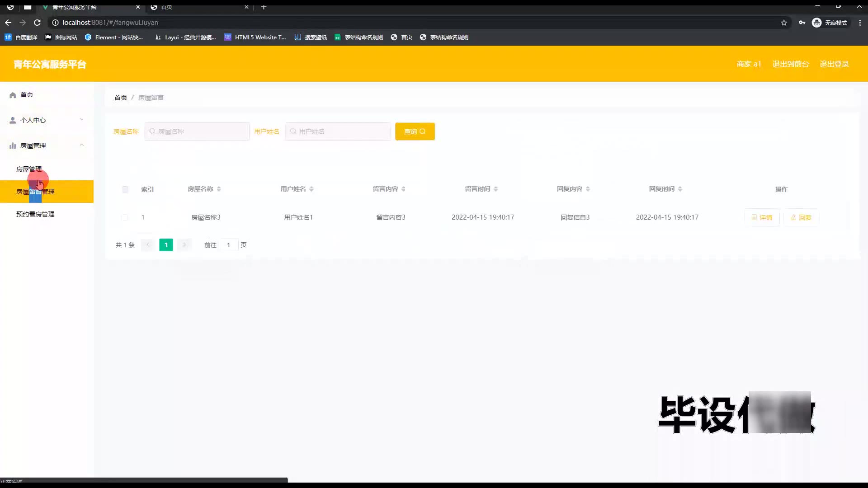Open the 预约看房管理 menu item

pyautogui.click(x=35, y=214)
